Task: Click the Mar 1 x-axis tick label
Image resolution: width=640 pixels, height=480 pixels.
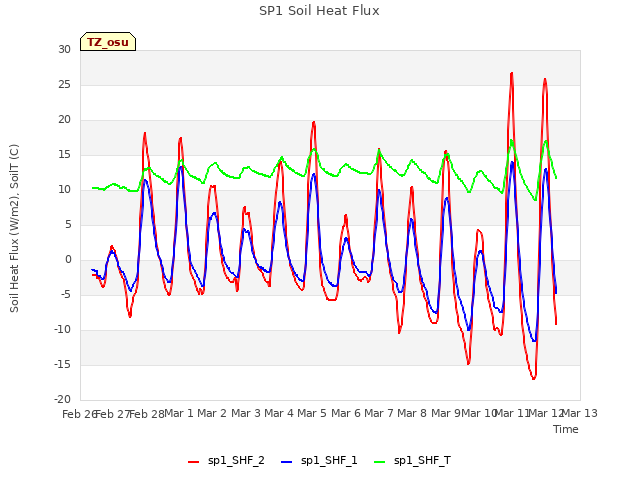Action: [179, 413]
